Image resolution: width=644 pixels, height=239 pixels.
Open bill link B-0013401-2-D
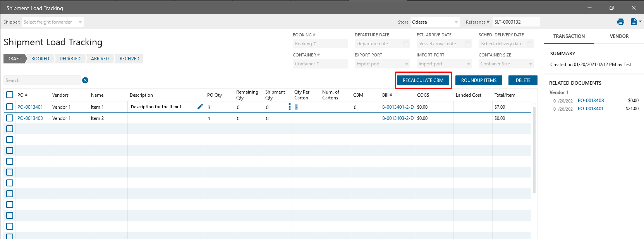398,107
